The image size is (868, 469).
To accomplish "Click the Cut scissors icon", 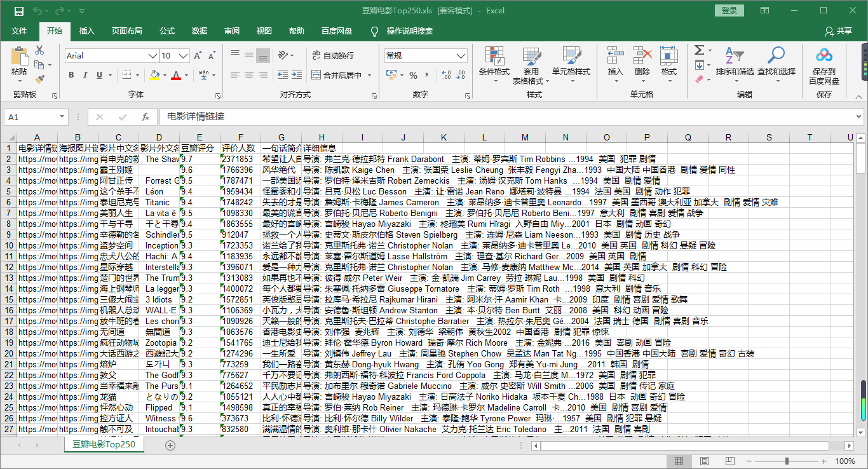I will (39, 51).
